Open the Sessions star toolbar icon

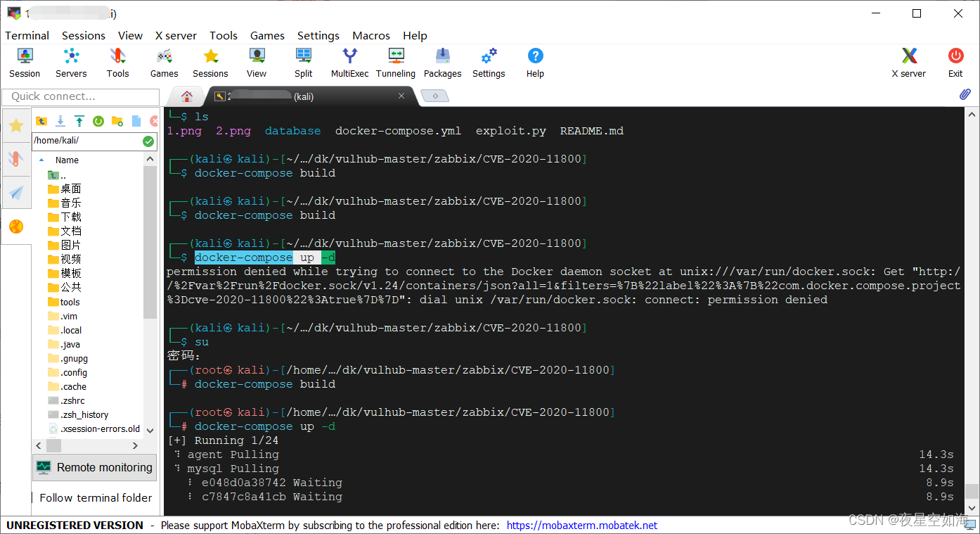pos(210,62)
